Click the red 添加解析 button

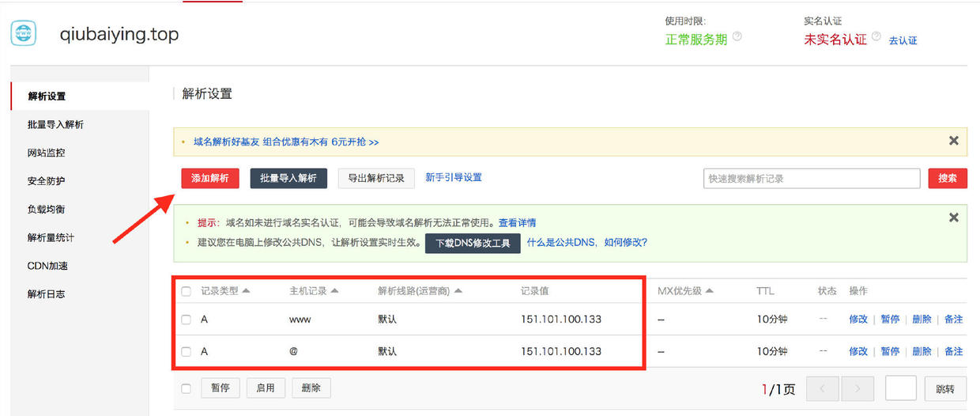[209, 179]
